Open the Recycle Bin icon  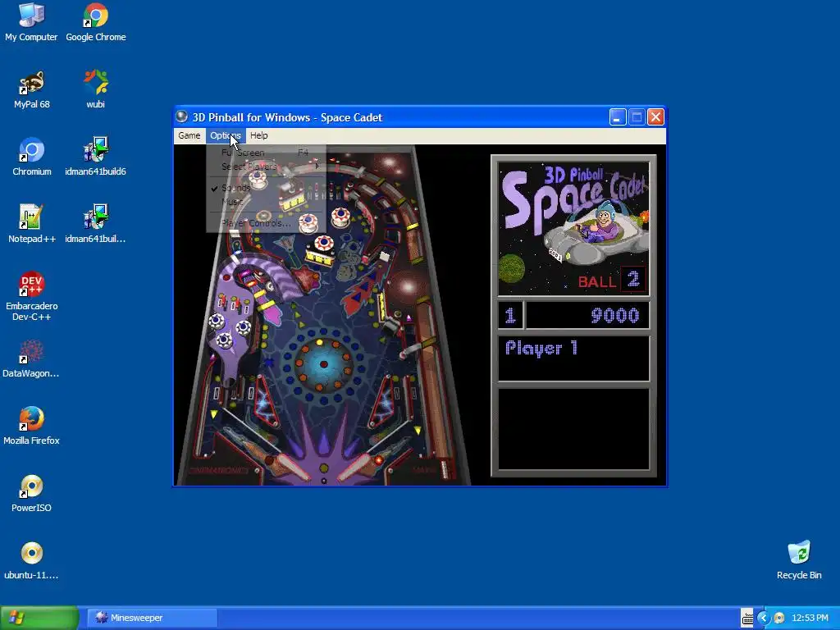click(x=799, y=560)
